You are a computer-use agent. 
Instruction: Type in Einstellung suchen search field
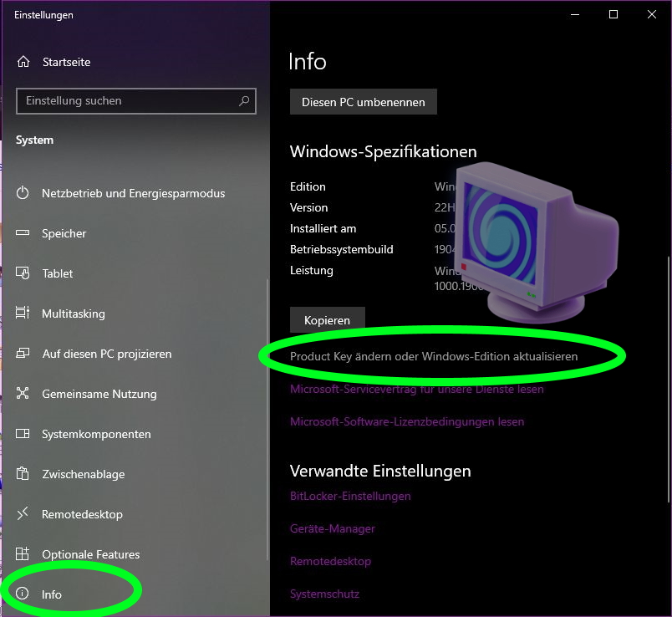tap(125, 101)
